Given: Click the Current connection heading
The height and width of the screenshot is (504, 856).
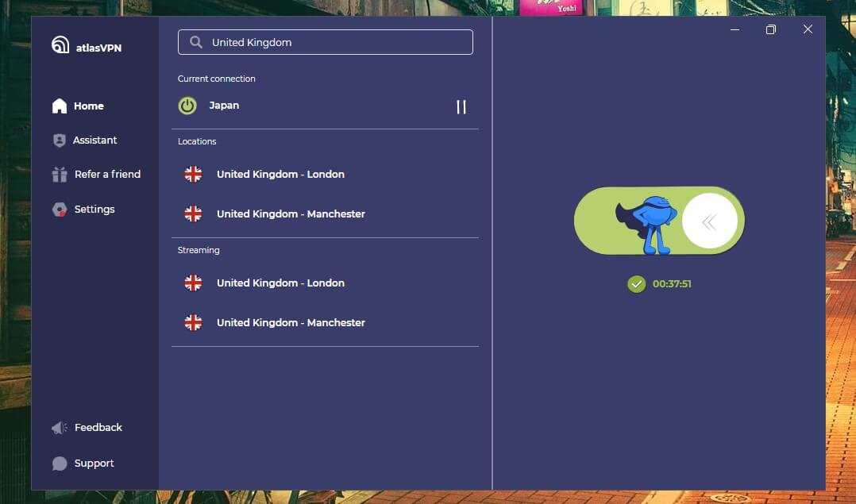Looking at the screenshot, I should (217, 79).
